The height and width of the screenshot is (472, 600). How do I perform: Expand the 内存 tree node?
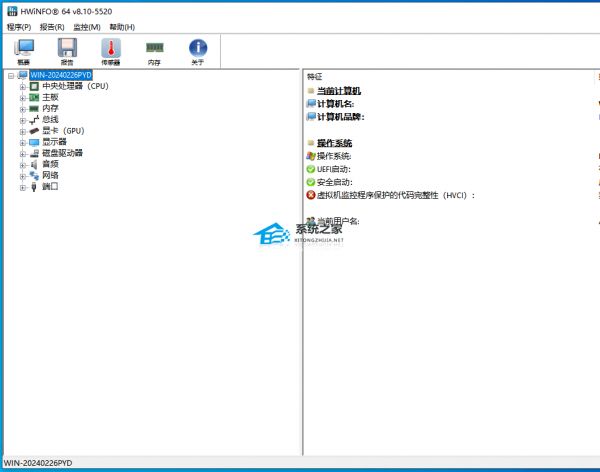pyautogui.click(x=23, y=109)
